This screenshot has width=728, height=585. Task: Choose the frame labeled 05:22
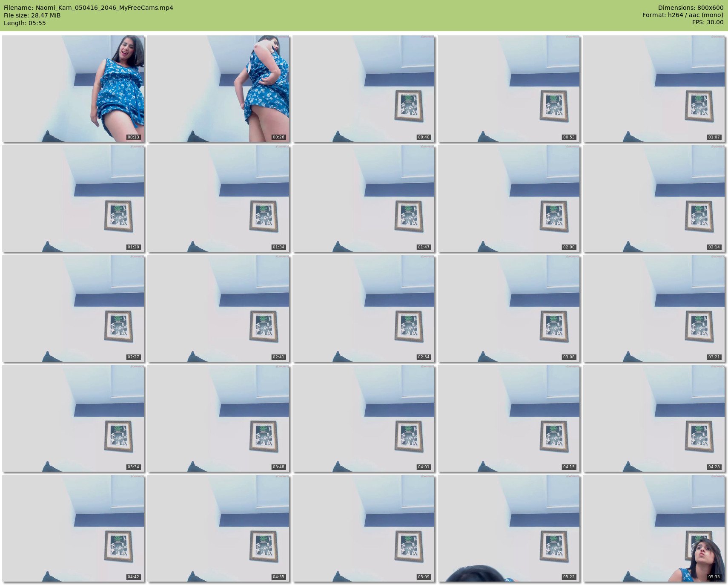(509, 528)
